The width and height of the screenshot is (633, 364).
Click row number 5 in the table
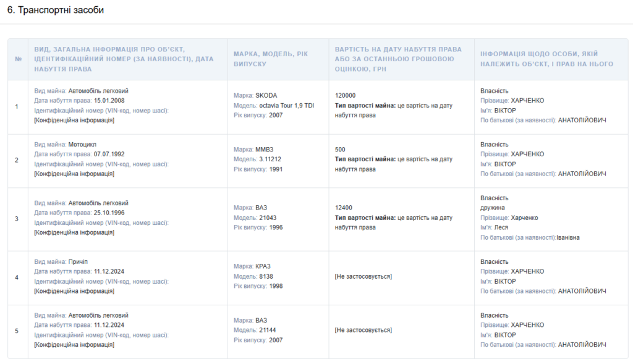click(17, 331)
